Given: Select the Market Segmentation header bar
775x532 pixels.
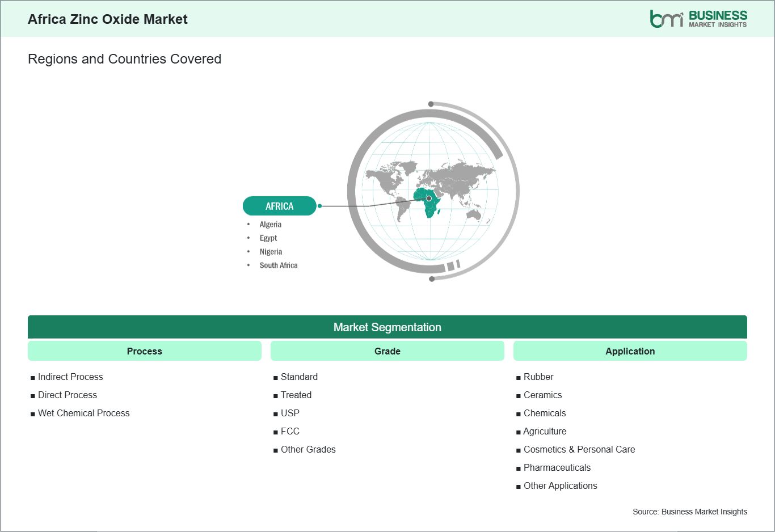Looking at the screenshot, I should click(387, 327).
